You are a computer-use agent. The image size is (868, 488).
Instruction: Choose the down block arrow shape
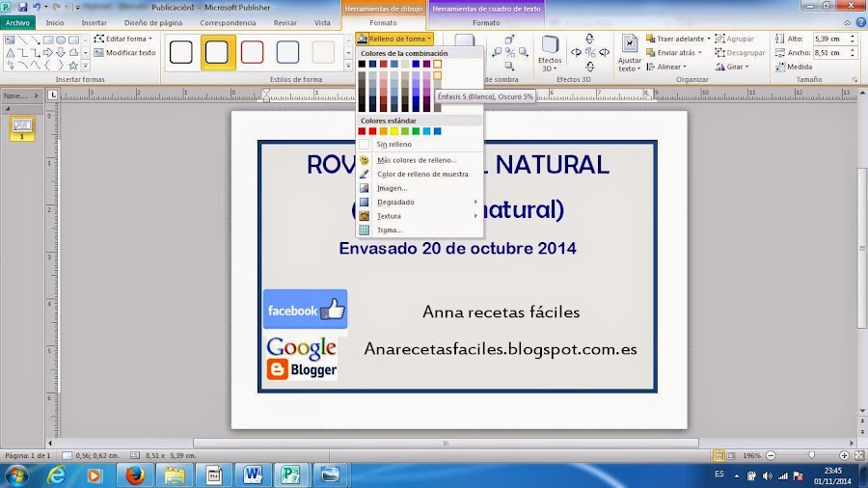click(61, 53)
